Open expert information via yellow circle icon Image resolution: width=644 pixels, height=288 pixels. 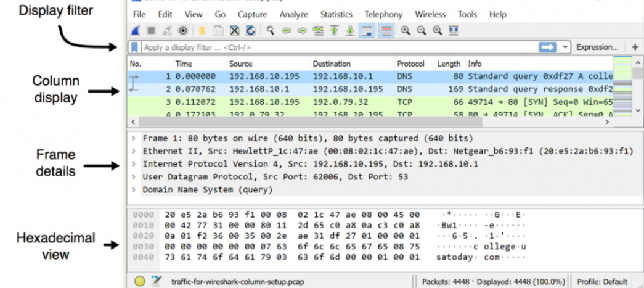[140, 281]
